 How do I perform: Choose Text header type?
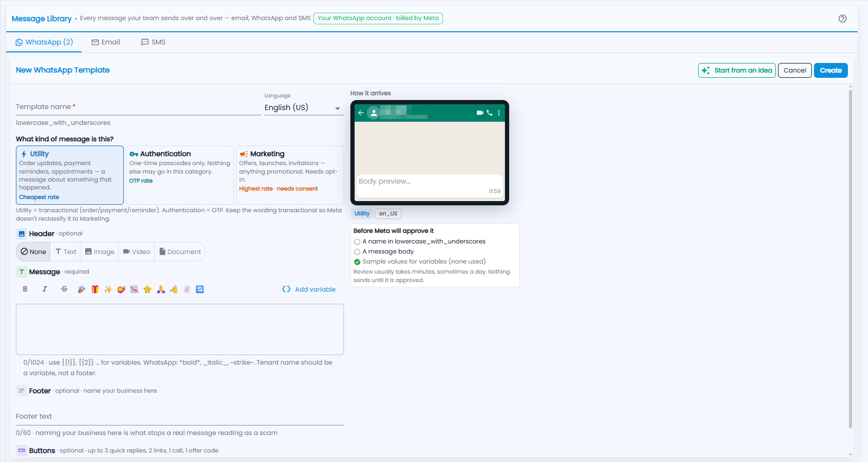coord(66,252)
